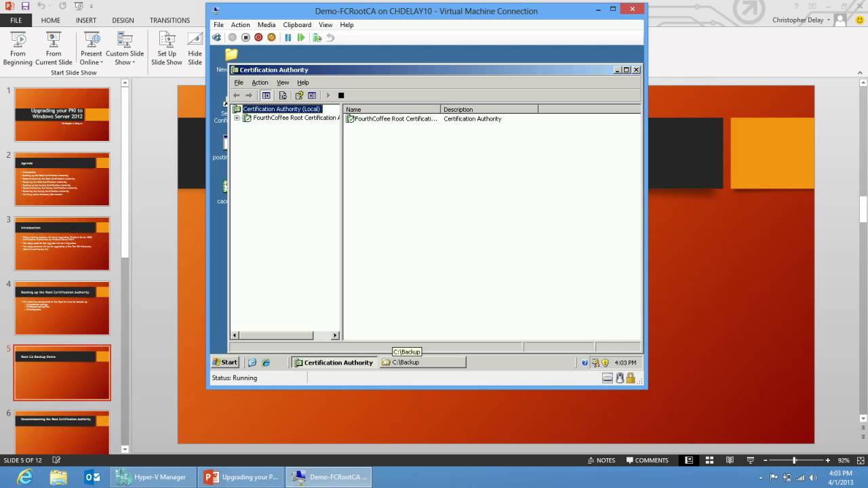Screen dimensions: 868x488
Task: Click the PowerPoint zoom slider handle
Action: (794, 460)
